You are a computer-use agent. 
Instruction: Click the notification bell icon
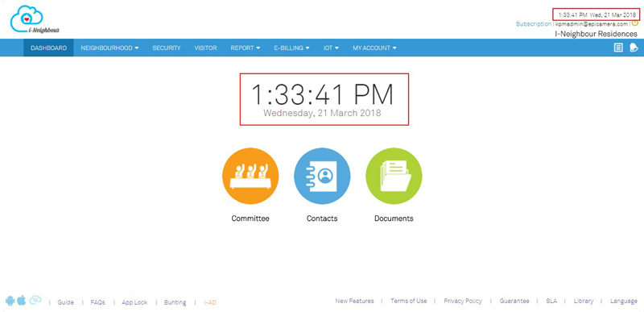pyautogui.click(x=634, y=48)
